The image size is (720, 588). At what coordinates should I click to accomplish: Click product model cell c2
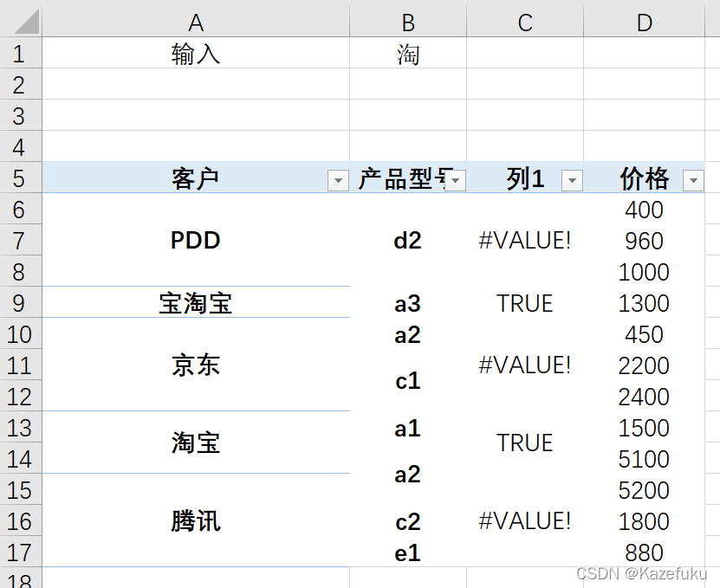point(408,521)
